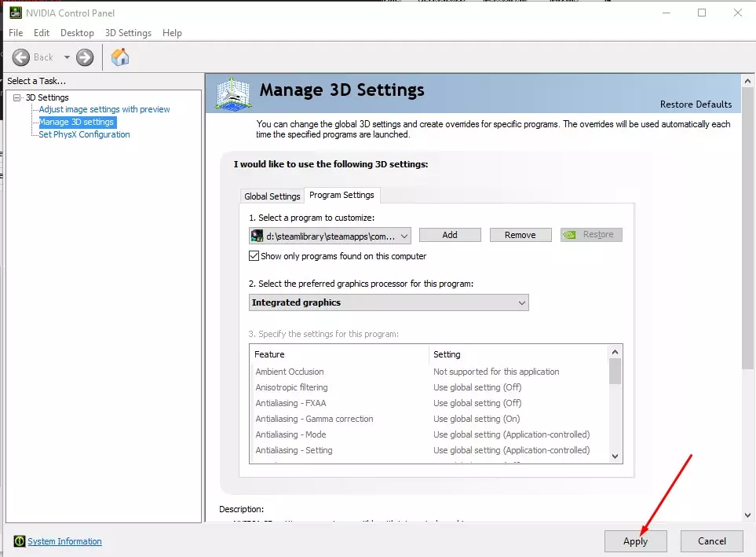
Task: Click the NVIDIA Control Panel title icon
Action: tap(16, 13)
